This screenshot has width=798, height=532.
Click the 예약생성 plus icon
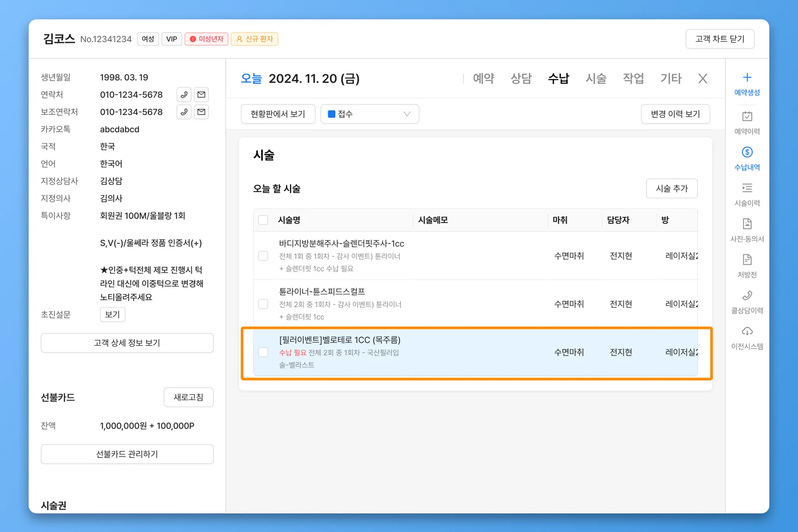(x=747, y=78)
